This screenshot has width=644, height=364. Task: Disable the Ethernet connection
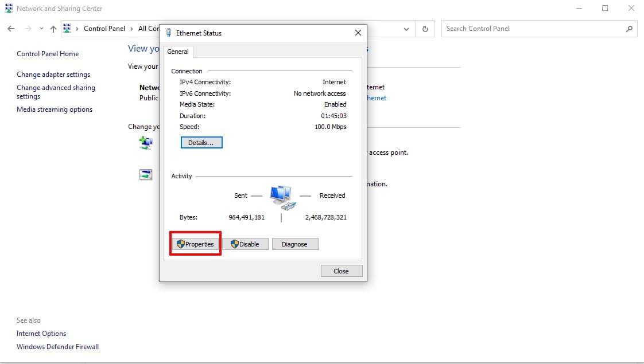point(245,244)
